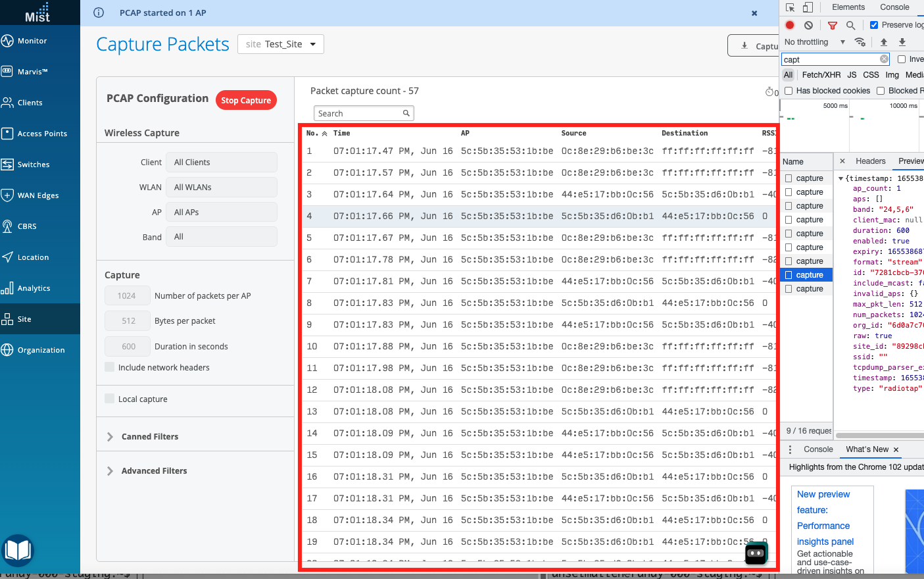
Task: Open the Client All Clients dropdown
Action: click(x=221, y=163)
